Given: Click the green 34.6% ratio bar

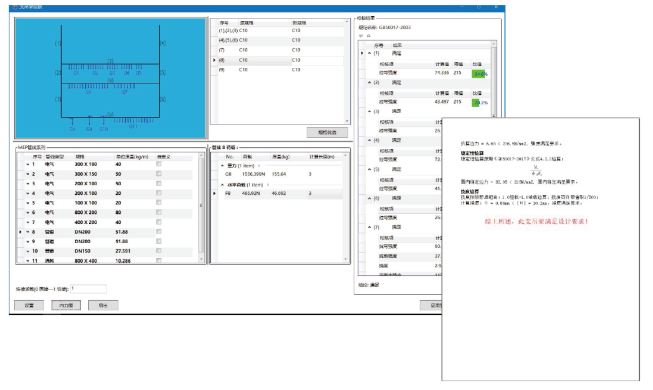Looking at the screenshot, I should [478, 74].
